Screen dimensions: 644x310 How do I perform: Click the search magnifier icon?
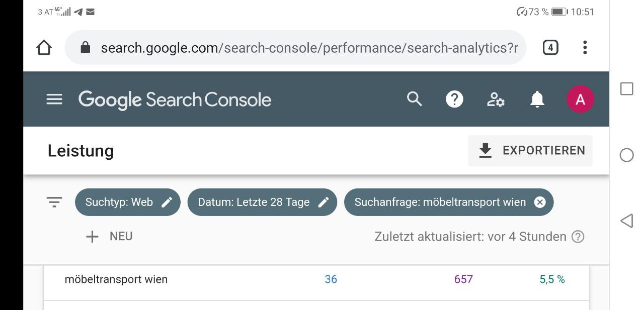(x=414, y=99)
